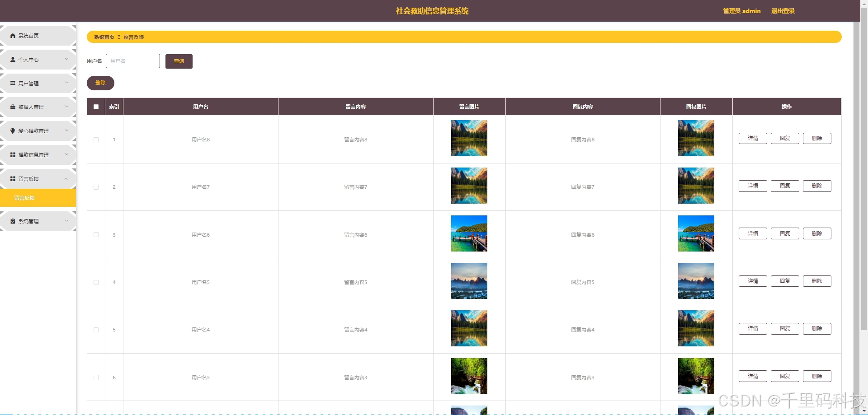
Task: Open 详情 for row 用户名4
Action: [x=753, y=329]
